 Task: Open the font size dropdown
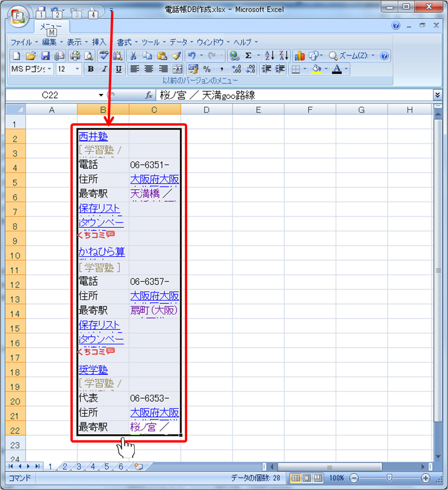[77, 69]
